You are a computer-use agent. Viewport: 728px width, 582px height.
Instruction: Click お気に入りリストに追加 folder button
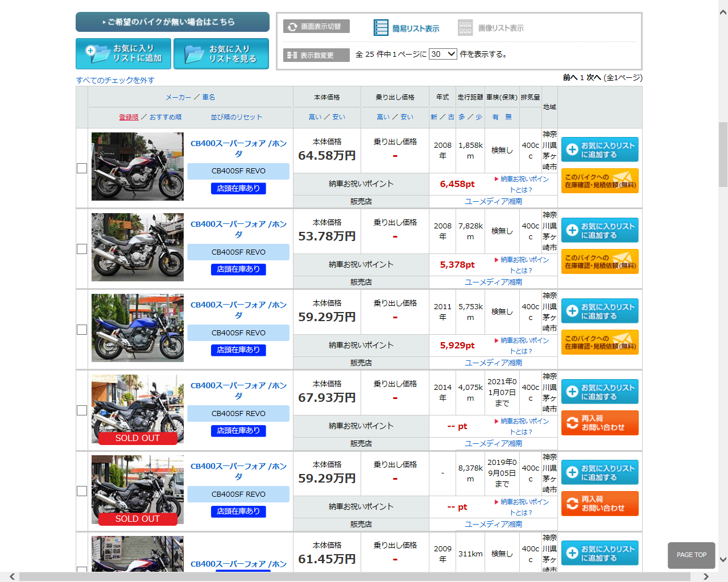(x=123, y=53)
